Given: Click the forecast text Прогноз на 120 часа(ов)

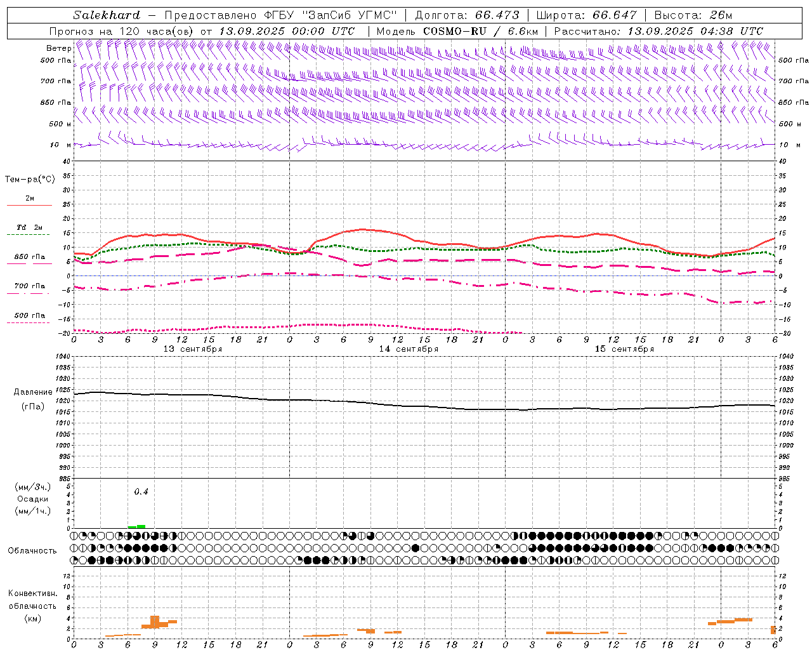Looking at the screenshot, I should coord(122,31).
